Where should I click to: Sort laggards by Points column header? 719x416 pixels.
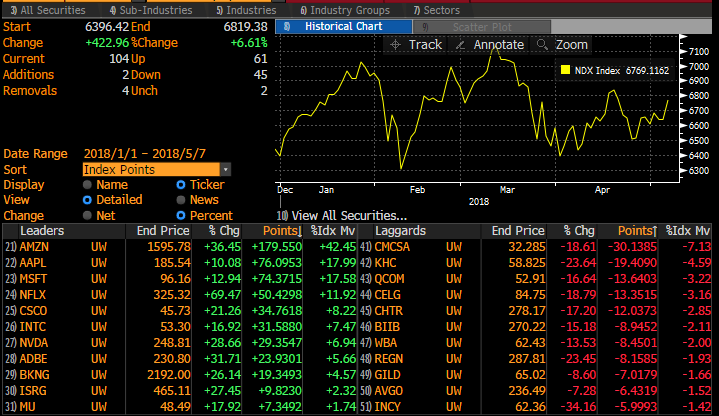[x=637, y=231]
